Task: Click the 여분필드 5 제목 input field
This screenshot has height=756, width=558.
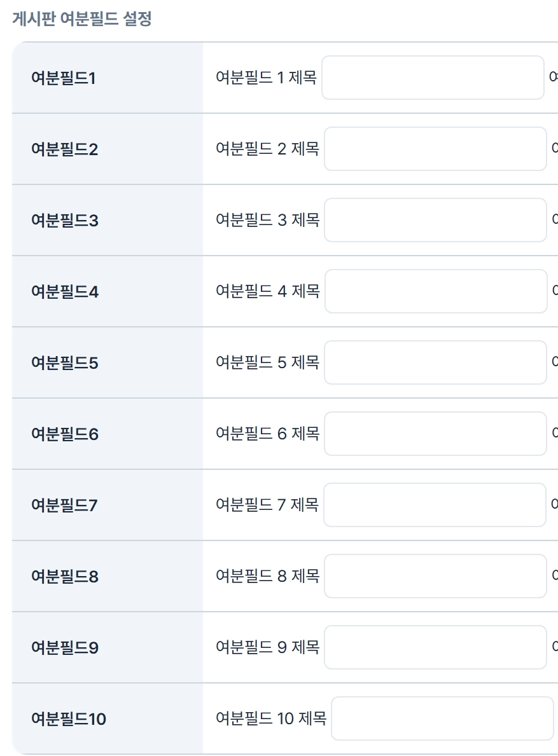Action: coord(435,362)
